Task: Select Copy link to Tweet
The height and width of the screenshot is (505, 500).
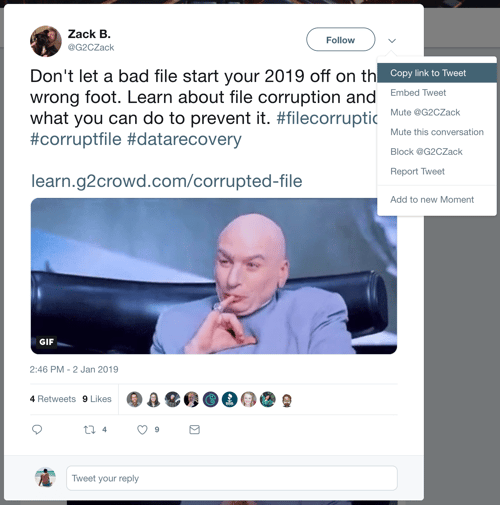Action: (428, 73)
